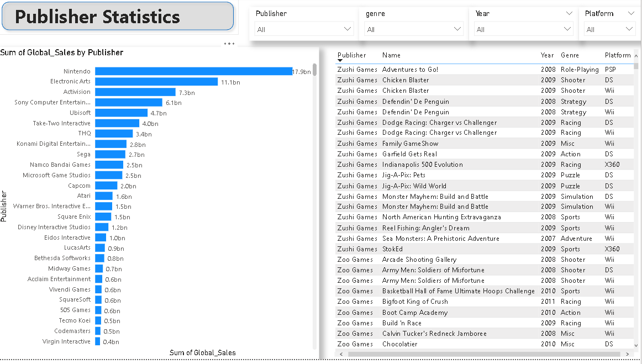The height and width of the screenshot is (364, 642).
Task: Click the Year column header to sort
Action: click(547, 55)
